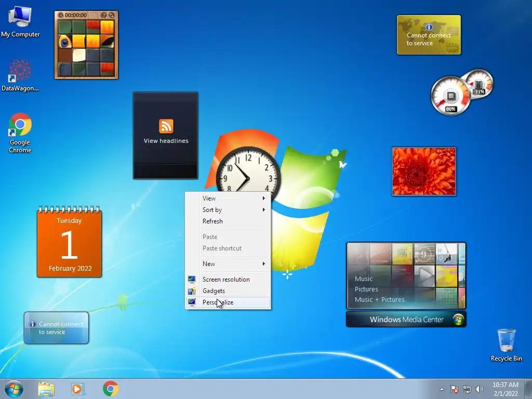Click the puzzle solve/shuffle icon
532x399 pixels.
coord(112,15)
